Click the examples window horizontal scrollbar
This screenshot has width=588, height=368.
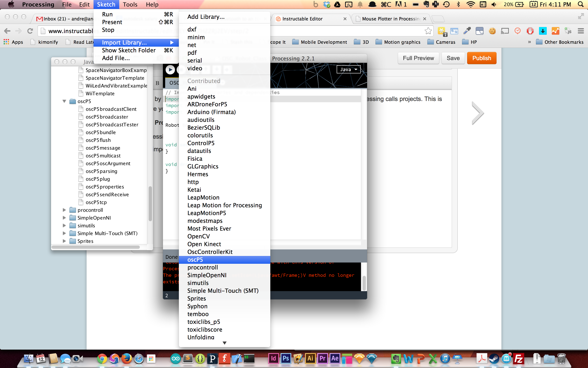point(96,247)
